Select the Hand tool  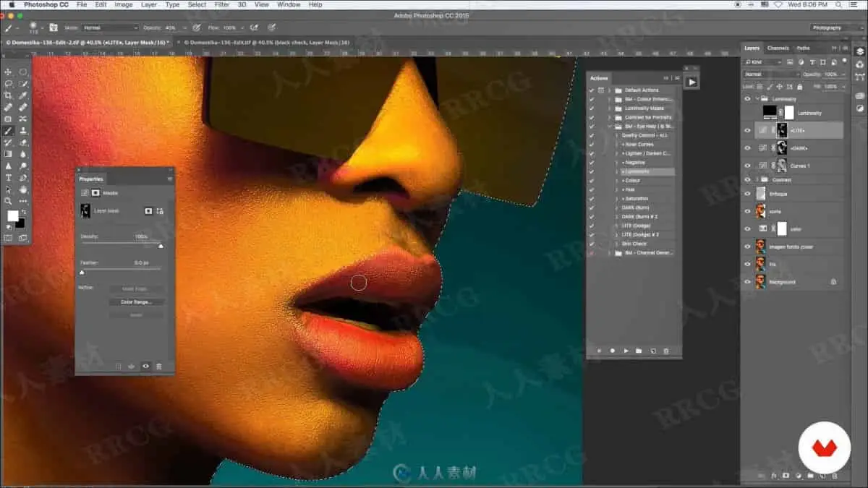(24, 189)
